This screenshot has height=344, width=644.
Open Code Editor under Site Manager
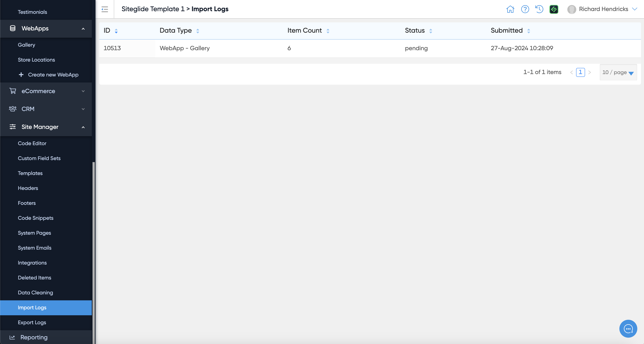point(32,143)
